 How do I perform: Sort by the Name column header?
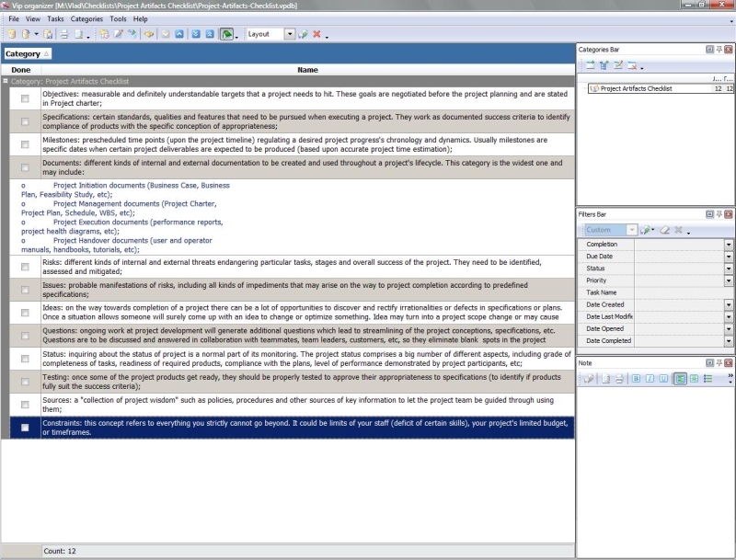click(307, 70)
